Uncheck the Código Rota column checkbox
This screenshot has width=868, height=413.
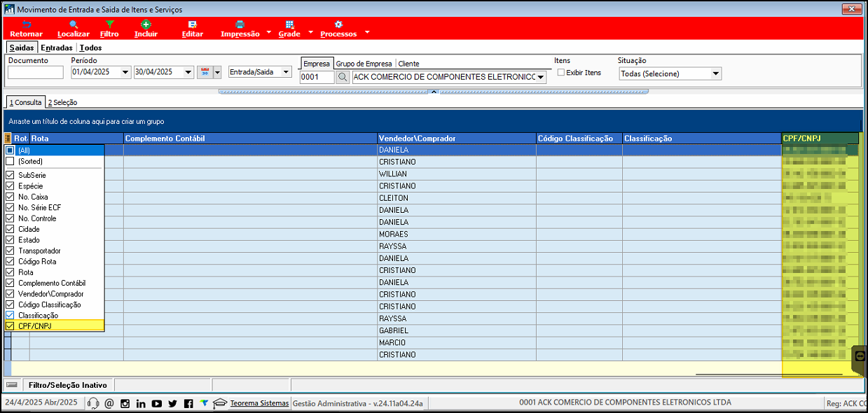click(x=10, y=261)
